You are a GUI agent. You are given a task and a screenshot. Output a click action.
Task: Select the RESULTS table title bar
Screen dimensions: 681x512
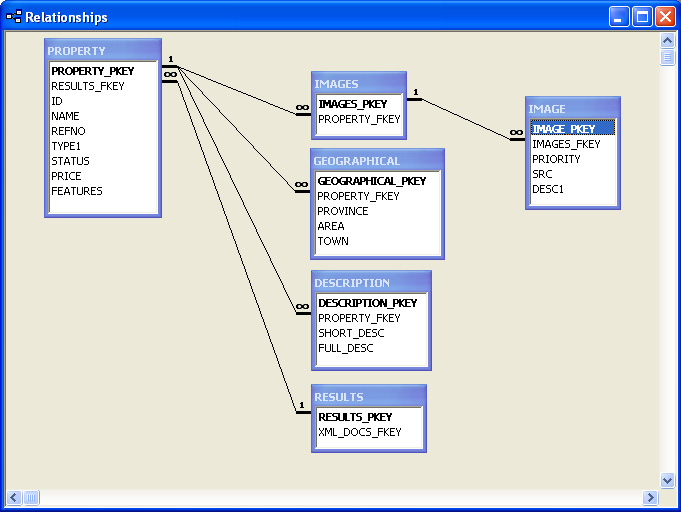369,396
